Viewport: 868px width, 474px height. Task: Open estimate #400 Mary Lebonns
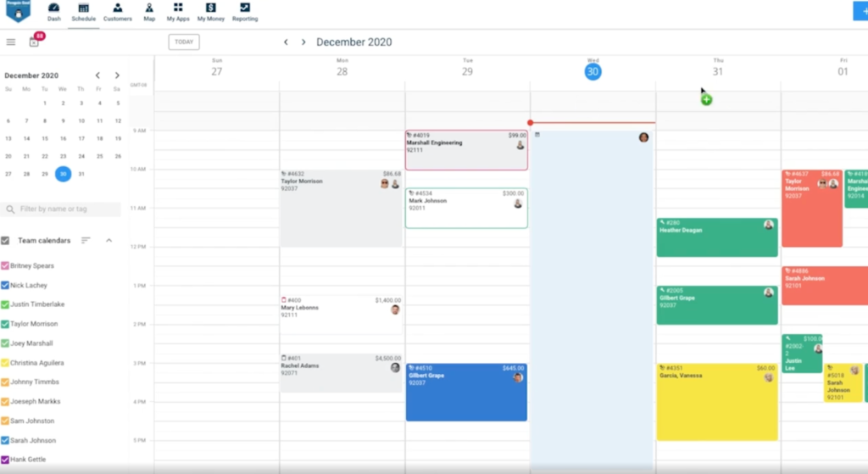341,315
